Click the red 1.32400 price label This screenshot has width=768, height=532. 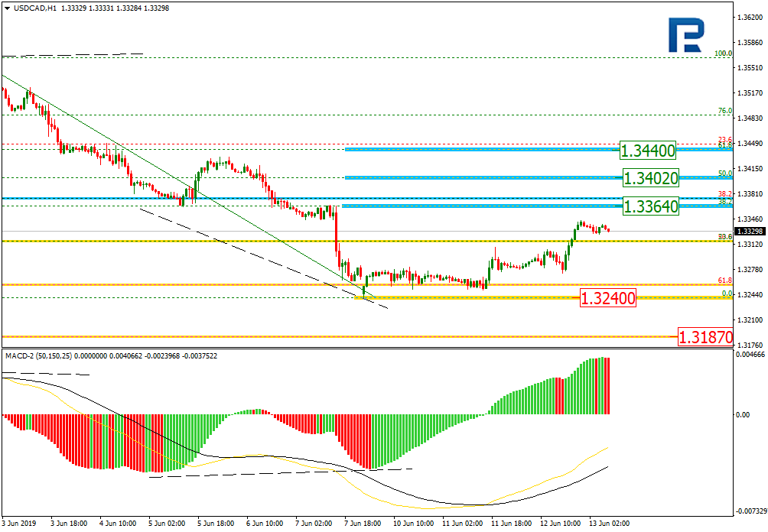coord(607,297)
